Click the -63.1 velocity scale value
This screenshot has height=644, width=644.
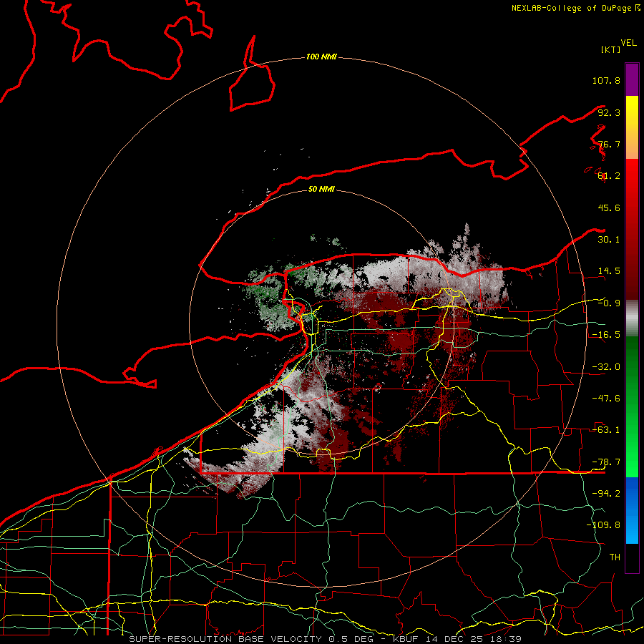606,430
